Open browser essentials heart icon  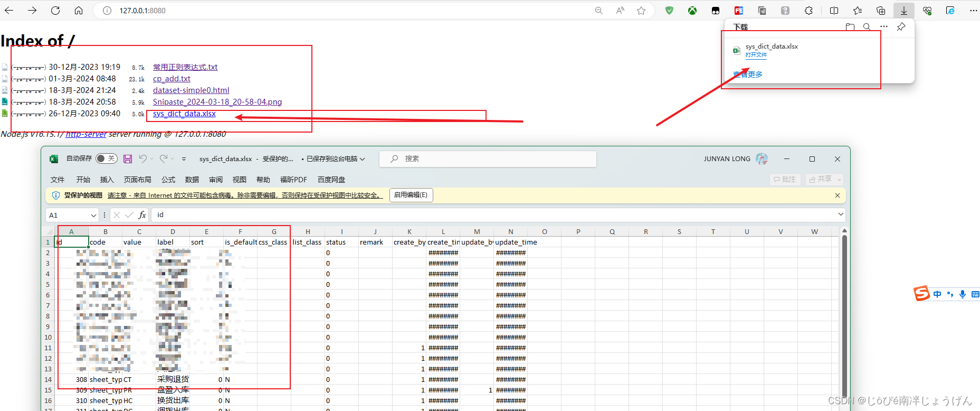tap(927, 11)
